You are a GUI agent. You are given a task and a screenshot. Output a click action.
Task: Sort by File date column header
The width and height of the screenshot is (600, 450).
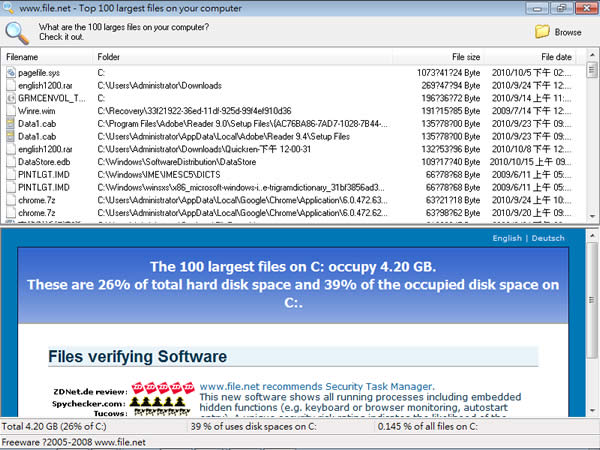(x=556, y=57)
